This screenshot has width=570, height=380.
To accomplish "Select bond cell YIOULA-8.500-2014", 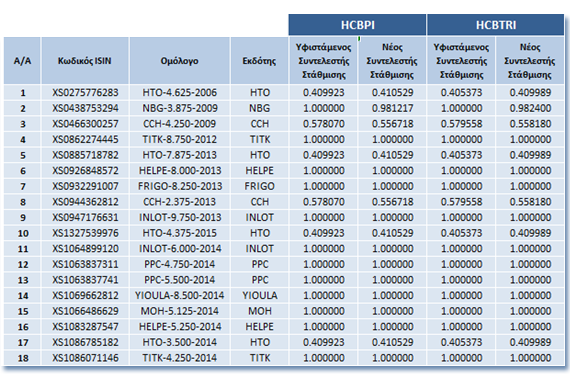I will tap(180, 296).
